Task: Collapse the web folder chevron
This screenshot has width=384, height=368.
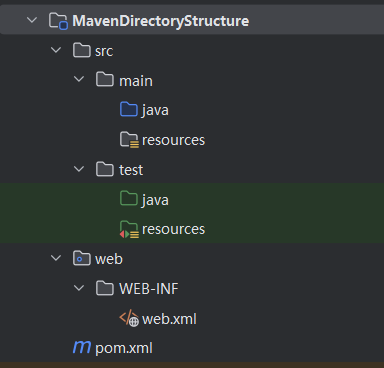Action: coord(56,258)
